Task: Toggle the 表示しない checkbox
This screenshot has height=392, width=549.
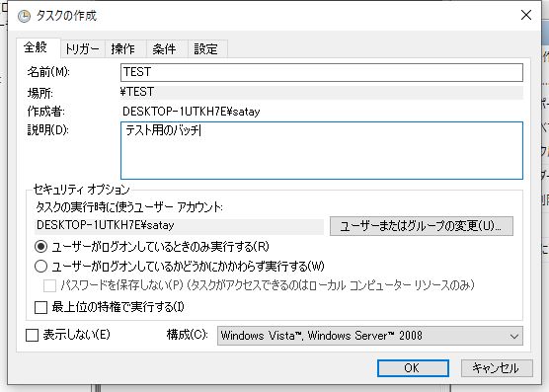Action: pyautogui.click(x=33, y=336)
